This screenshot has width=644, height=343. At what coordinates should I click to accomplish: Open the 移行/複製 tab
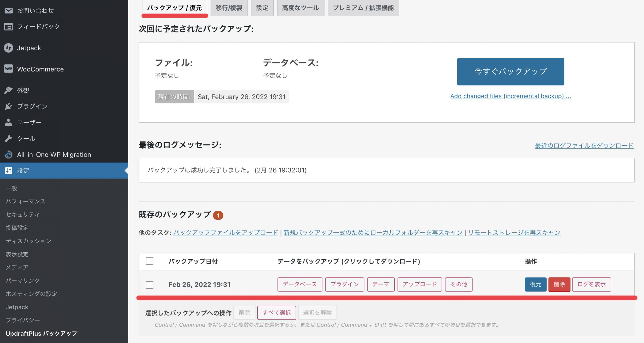click(229, 8)
